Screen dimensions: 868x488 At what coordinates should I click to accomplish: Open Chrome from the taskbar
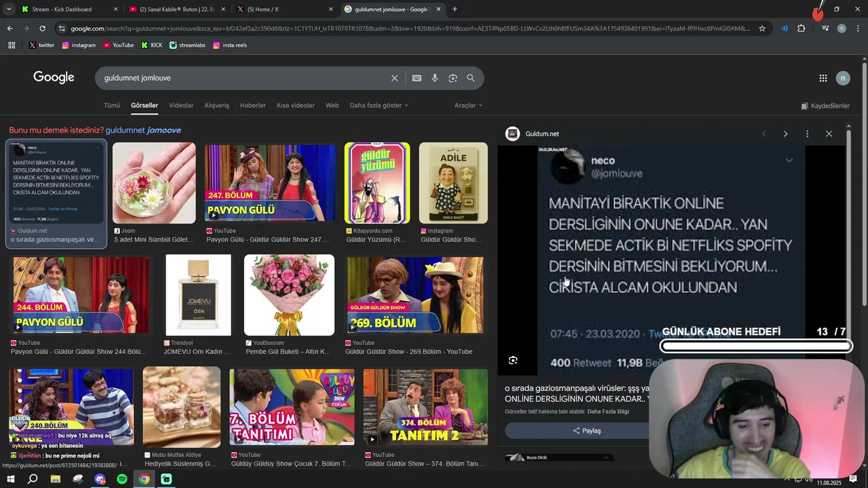point(144,479)
